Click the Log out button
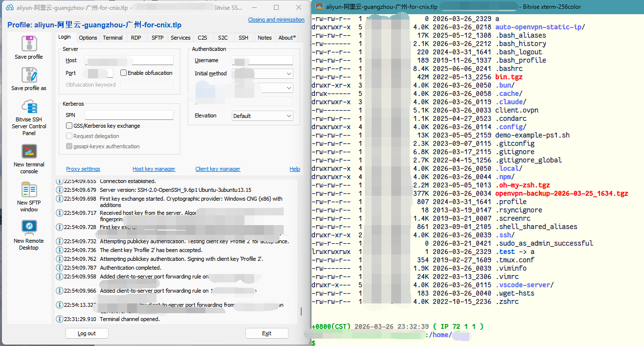The width and height of the screenshot is (644, 346). [87, 333]
